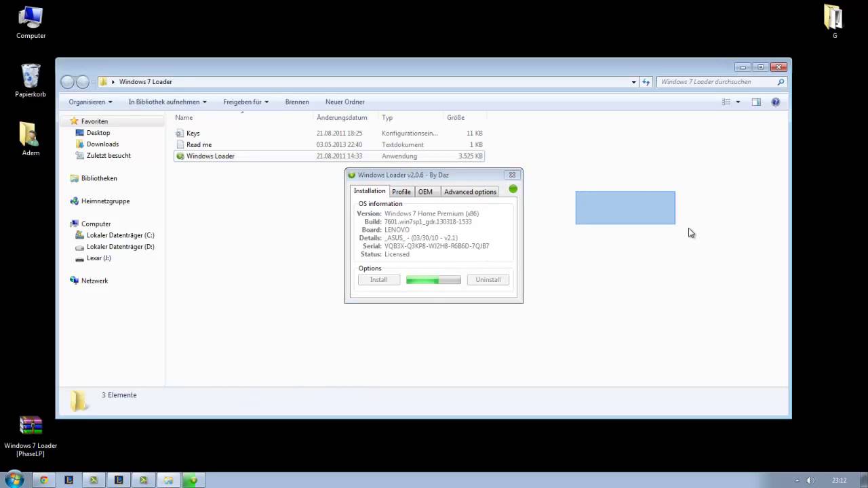Viewport: 868px width, 488px height.
Task: Switch to the Installation tab
Action: tap(370, 191)
